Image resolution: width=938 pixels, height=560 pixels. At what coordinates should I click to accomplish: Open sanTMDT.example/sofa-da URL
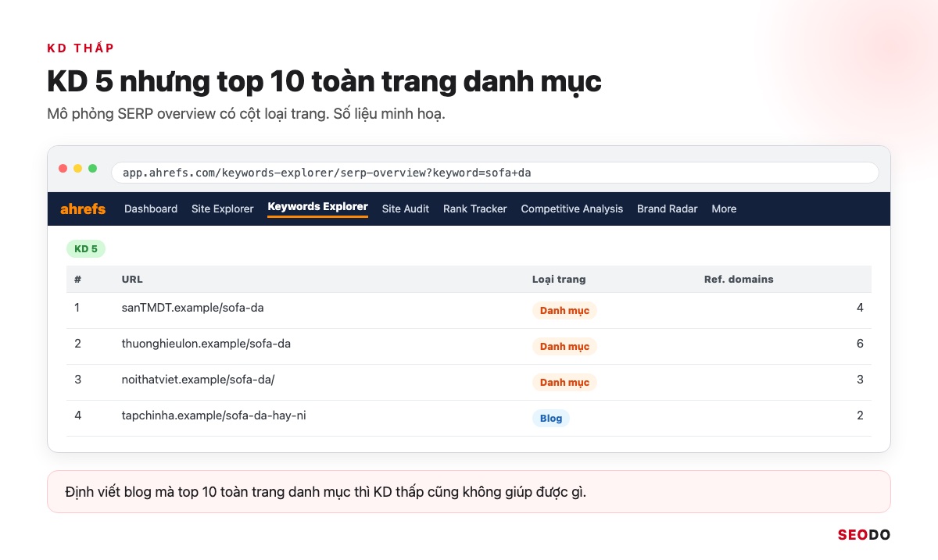point(193,308)
